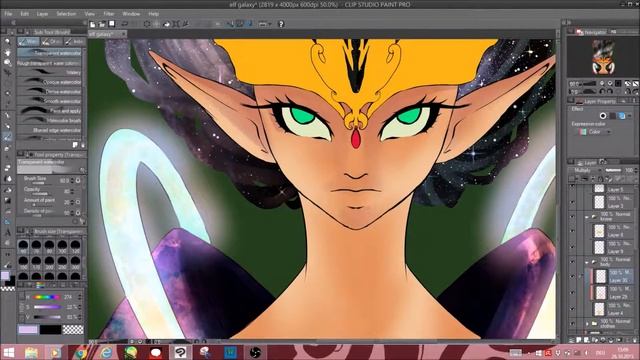
Task: Select the Rough transparent watercolor brush
Action: click(49, 63)
